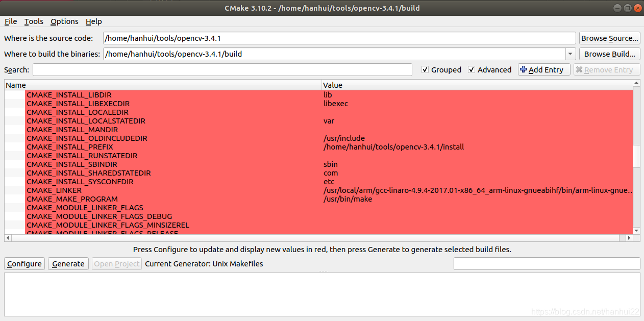Image resolution: width=644 pixels, height=321 pixels.
Task: Open the Tools menu
Action: 34,21
